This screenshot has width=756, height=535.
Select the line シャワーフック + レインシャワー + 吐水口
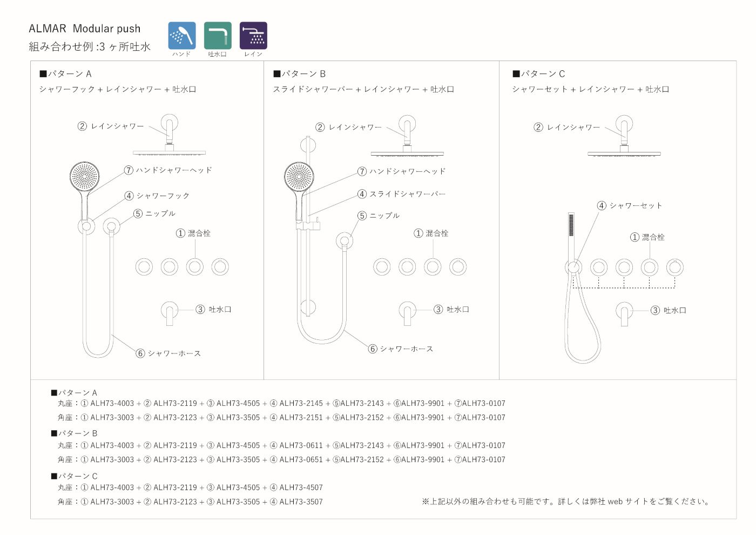pos(118,89)
